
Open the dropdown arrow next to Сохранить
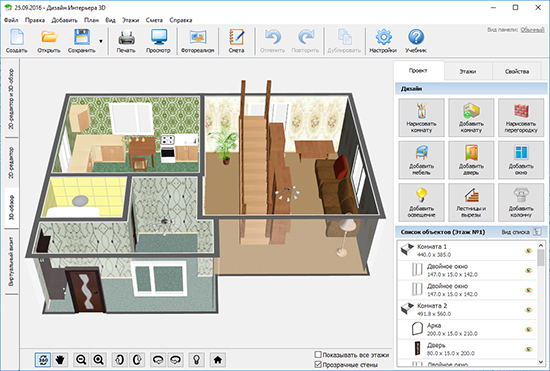(101, 41)
